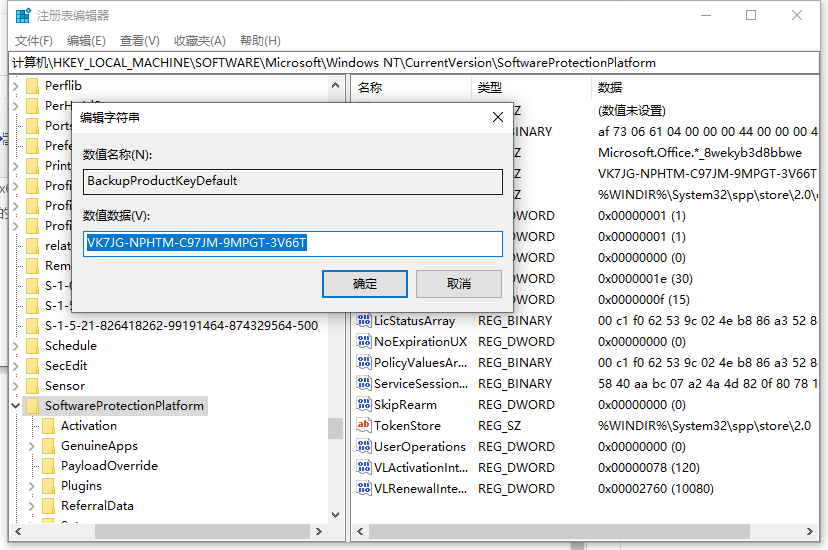The width and height of the screenshot is (828, 550).
Task: Select the Sensor key folder icon
Action: pyautogui.click(x=31, y=386)
